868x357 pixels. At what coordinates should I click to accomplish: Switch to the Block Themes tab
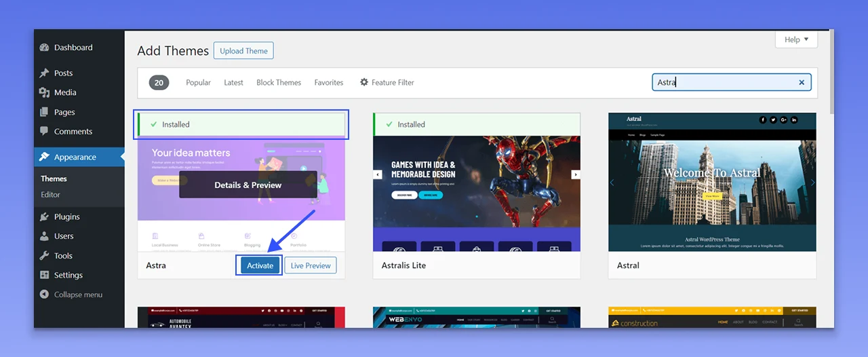tap(279, 82)
